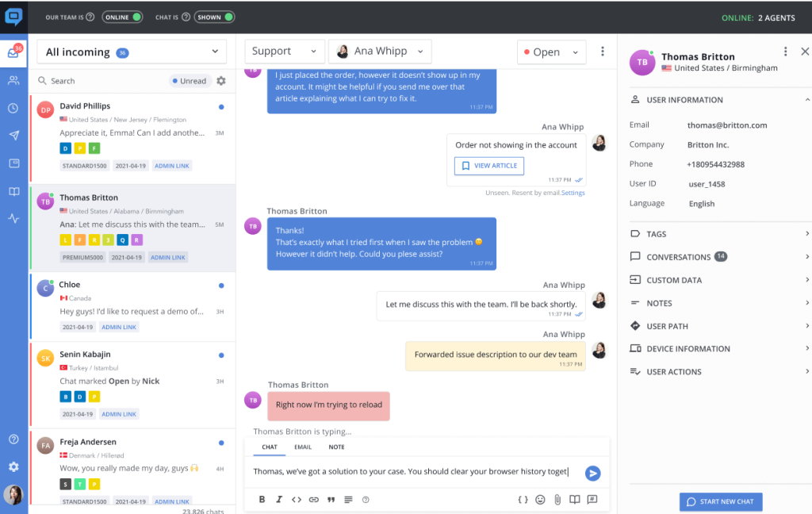The image size is (812, 514).
Task: Expand the Notes section
Action: click(720, 303)
